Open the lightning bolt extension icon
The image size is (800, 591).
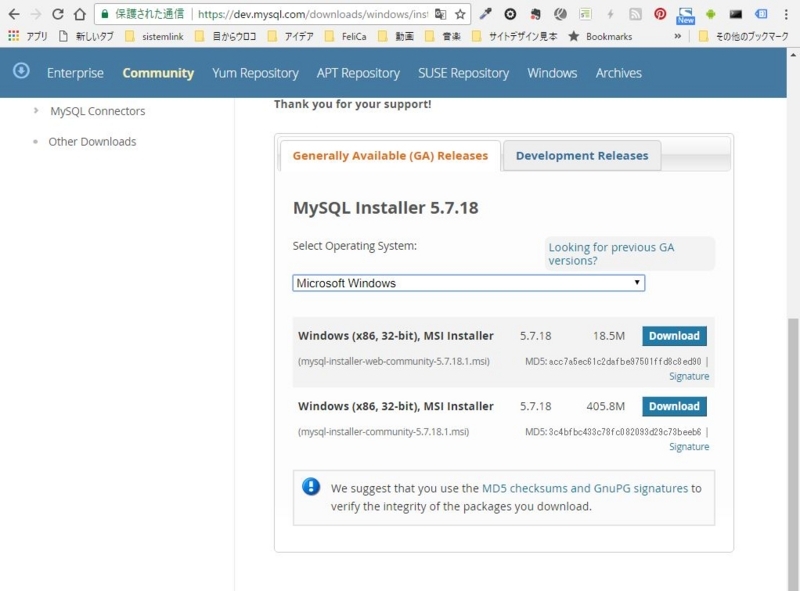(610, 14)
